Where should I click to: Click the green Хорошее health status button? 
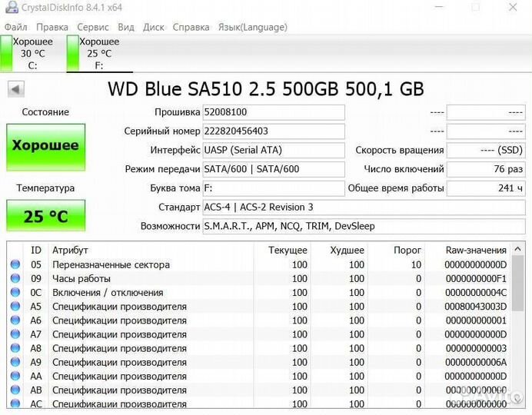tap(46, 147)
